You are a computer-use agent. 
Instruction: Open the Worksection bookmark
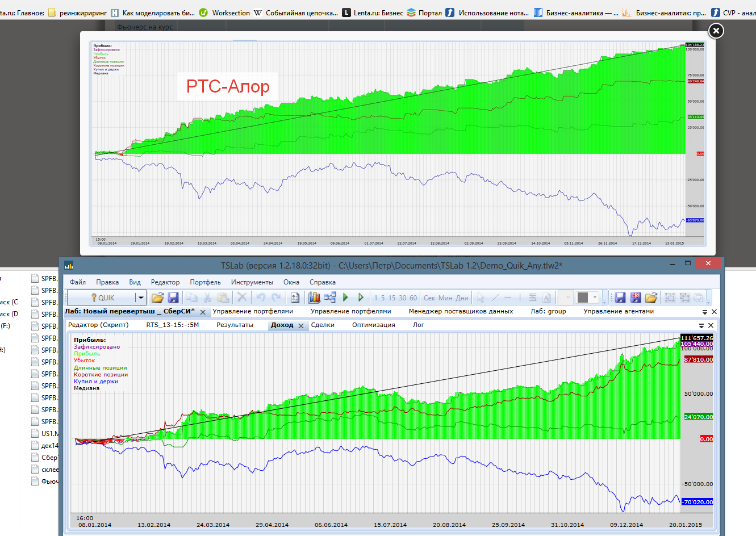pyautogui.click(x=224, y=12)
